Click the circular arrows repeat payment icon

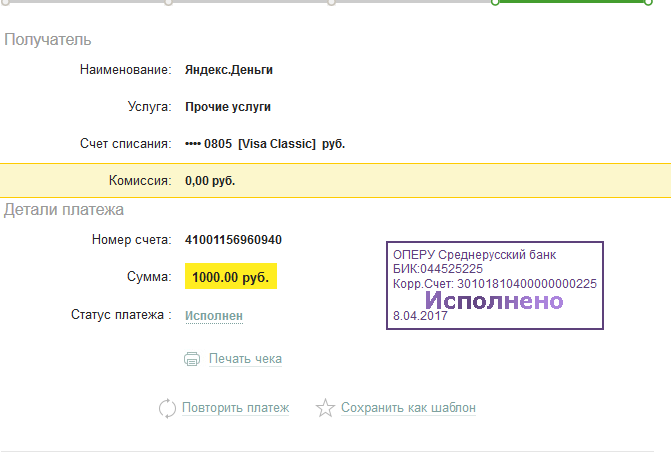168,408
